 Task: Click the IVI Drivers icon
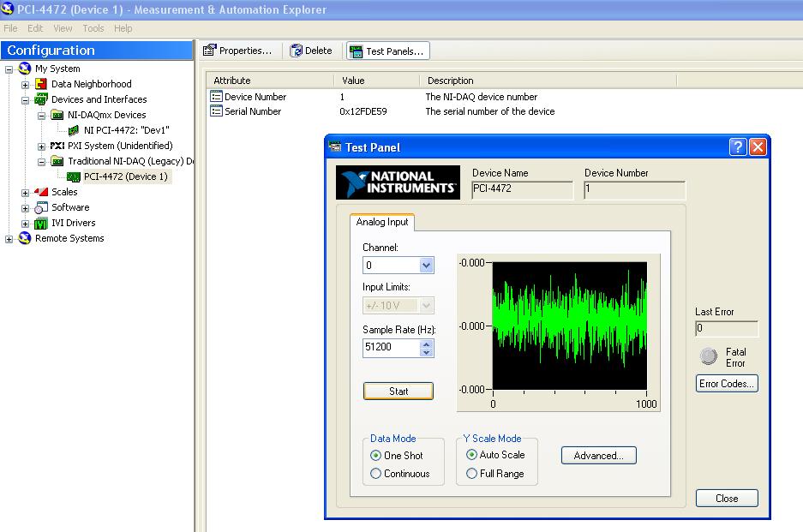[x=41, y=224]
